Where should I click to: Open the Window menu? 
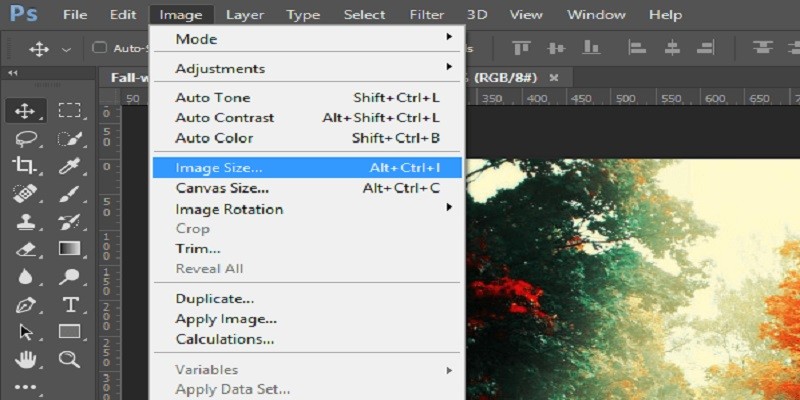click(596, 15)
